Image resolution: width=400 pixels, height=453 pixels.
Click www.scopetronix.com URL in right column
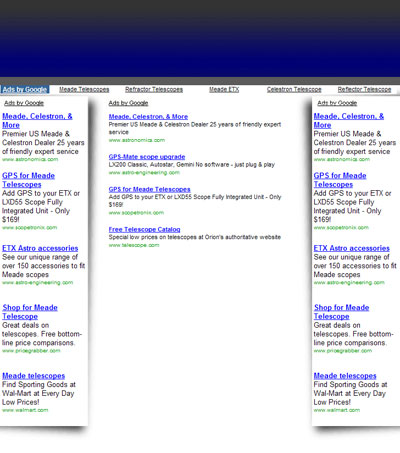pyautogui.click(x=341, y=228)
